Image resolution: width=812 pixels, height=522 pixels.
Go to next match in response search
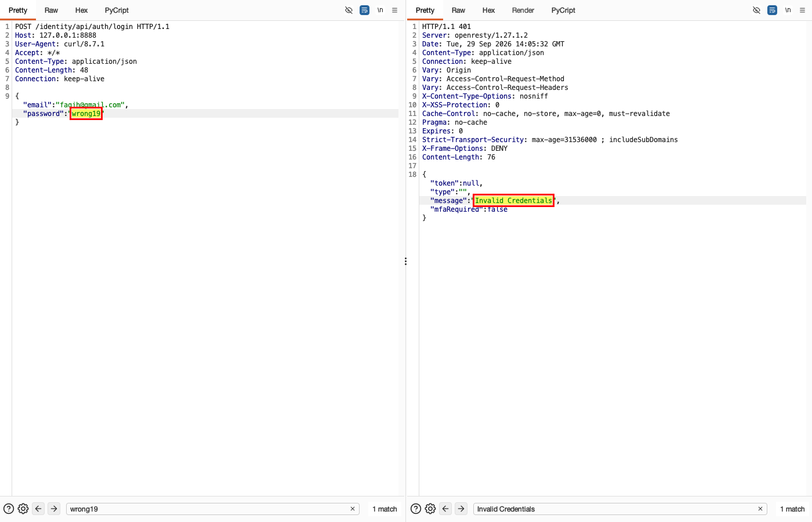461,509
